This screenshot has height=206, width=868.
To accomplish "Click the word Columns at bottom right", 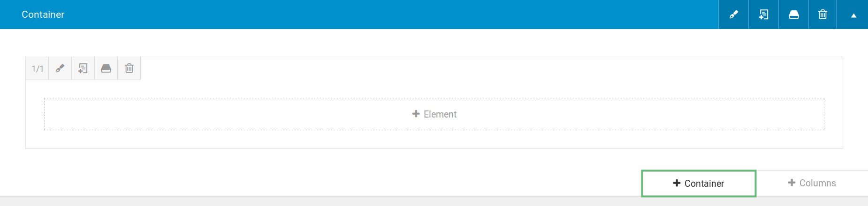I will 818,183.
